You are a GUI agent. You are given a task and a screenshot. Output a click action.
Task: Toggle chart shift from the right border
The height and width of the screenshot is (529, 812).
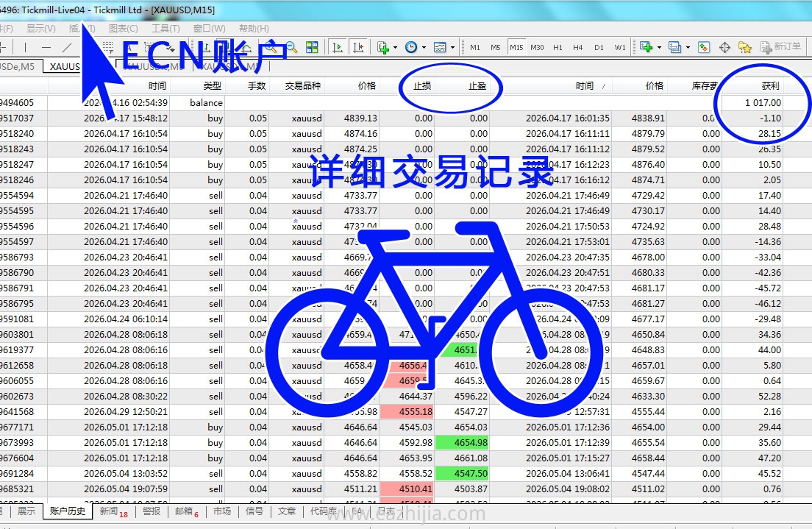(358, 47)
